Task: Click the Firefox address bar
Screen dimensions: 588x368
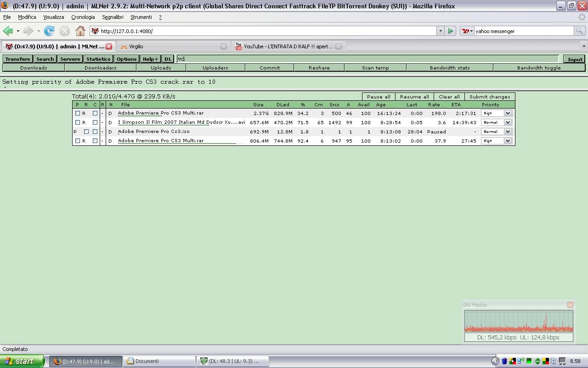Action: pos(263,31)
